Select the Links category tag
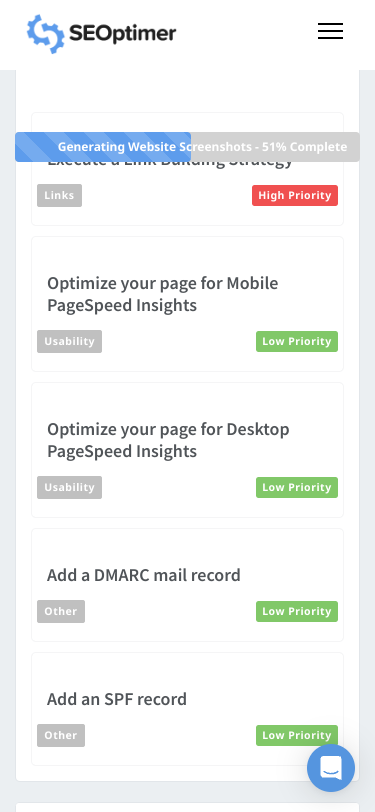375x812 pixels. [x=60, y=195]
